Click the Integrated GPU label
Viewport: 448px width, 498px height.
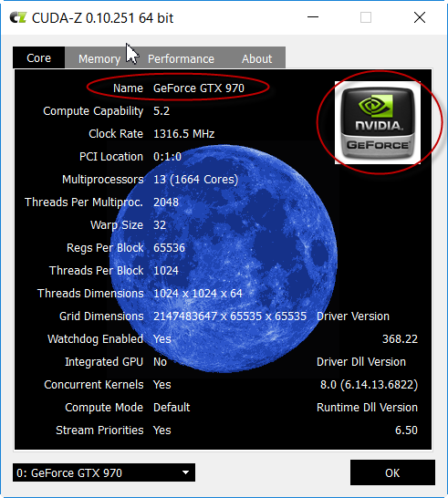104,362
